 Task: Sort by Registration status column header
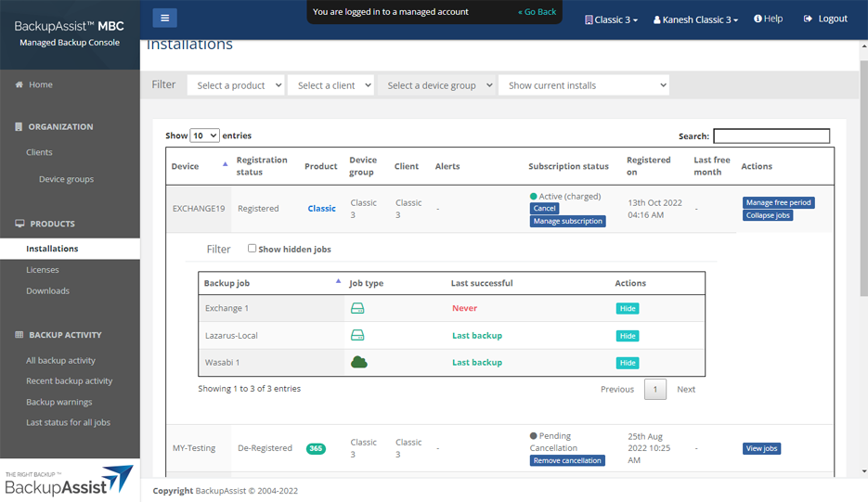coord(262,166)
